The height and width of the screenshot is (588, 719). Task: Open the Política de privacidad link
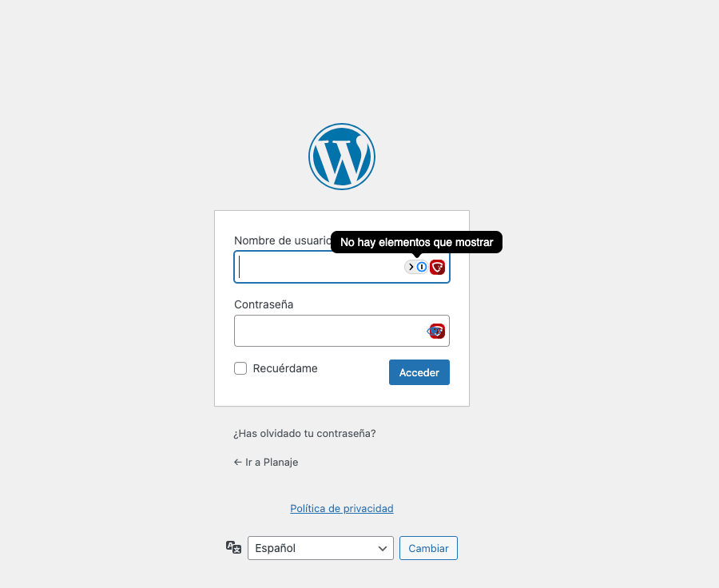[x=342, y=508]
